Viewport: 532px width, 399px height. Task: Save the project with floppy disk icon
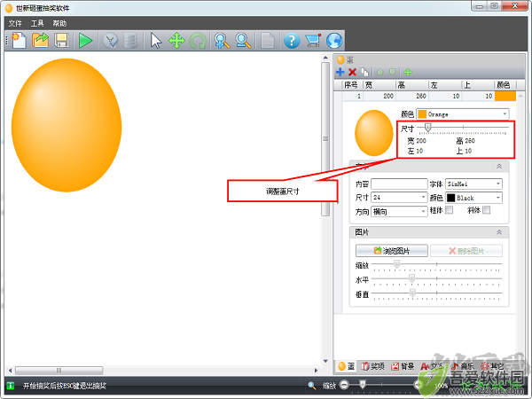(61, 41)
